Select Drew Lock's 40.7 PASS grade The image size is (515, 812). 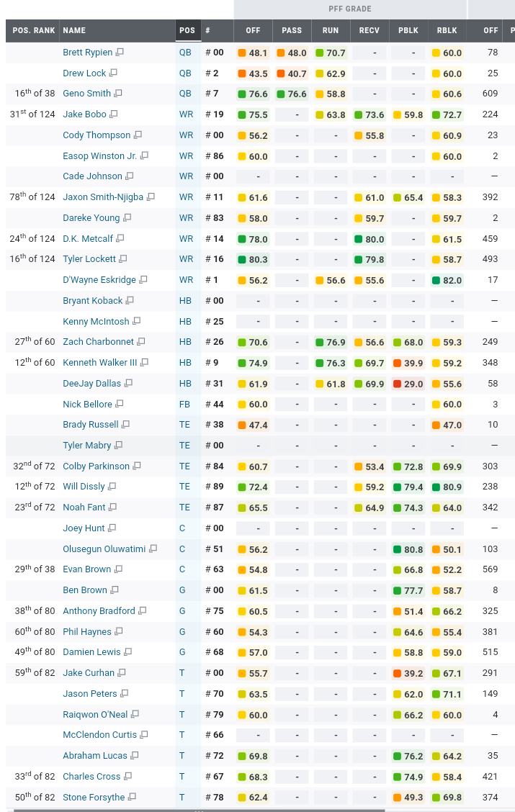click(292, 73)
